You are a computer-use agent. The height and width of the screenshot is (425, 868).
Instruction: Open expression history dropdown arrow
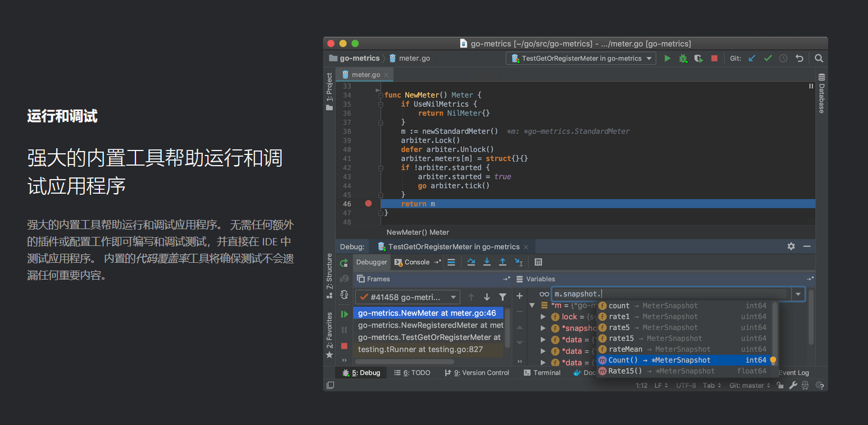[x=798, y=294]
